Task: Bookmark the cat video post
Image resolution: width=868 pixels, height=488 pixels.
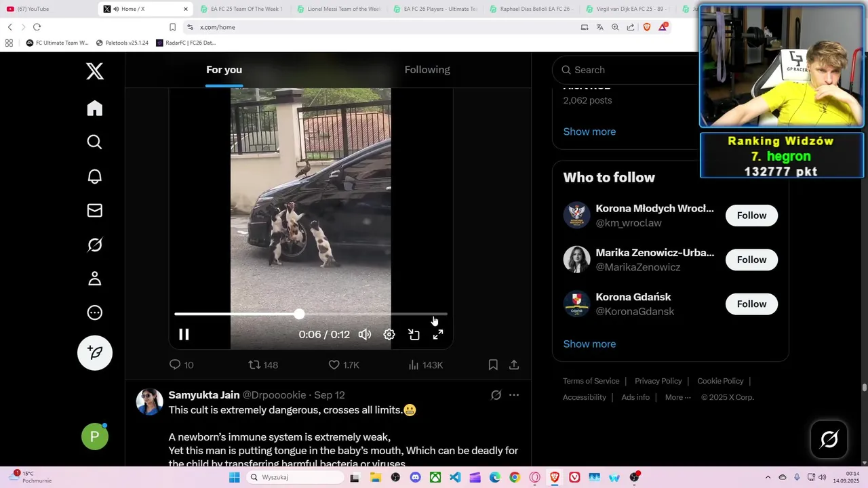Action: (493, 365)
